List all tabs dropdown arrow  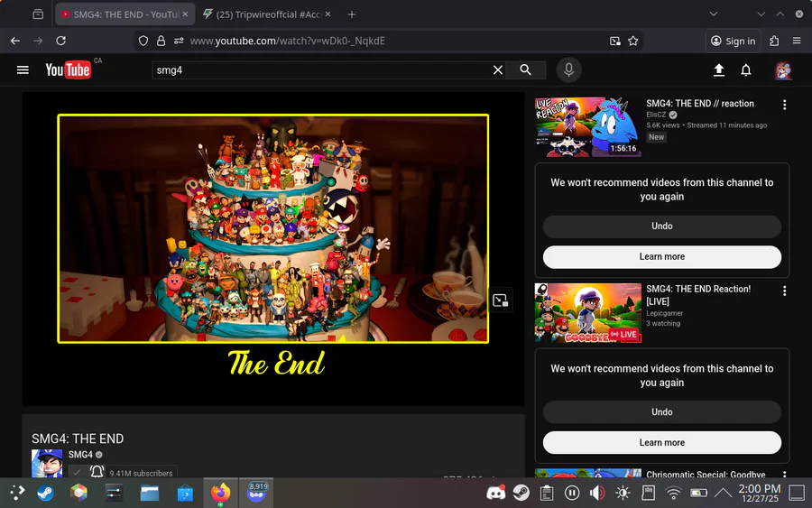coord(713,14)
